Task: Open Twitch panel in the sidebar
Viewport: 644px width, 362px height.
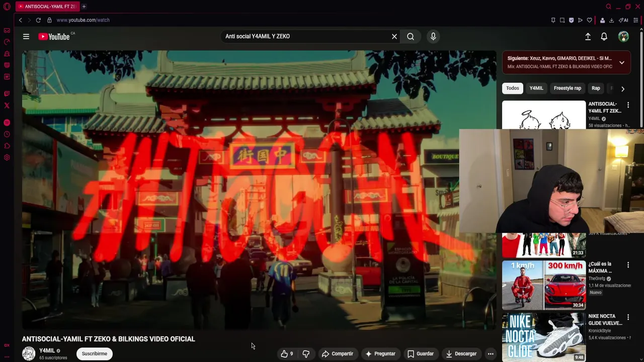Action: tap(7, 94)
